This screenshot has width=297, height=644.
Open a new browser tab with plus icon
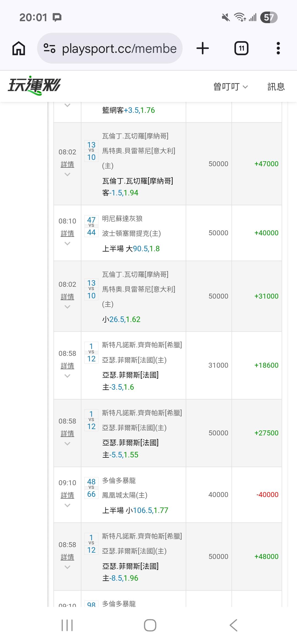point(203,48)
